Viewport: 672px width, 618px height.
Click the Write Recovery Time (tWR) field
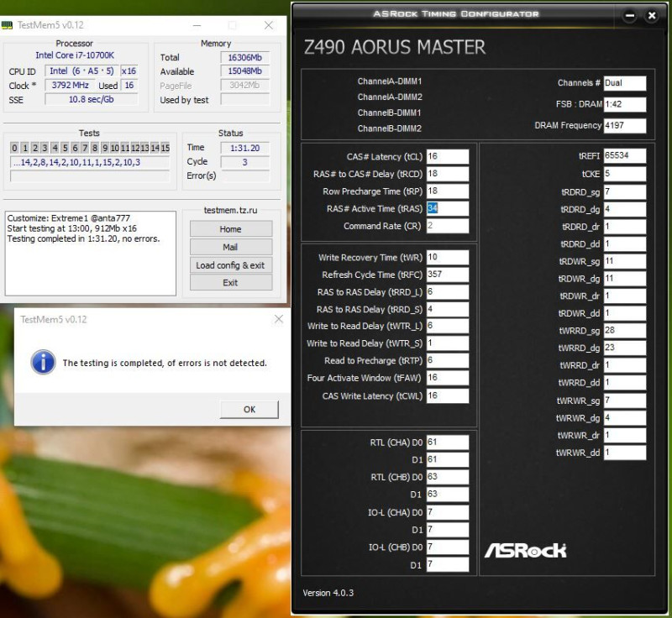click(x=448, y=257)
